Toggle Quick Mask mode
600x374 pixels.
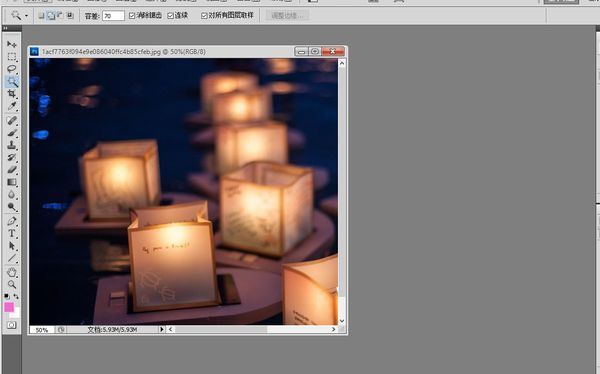coord(11,325)
